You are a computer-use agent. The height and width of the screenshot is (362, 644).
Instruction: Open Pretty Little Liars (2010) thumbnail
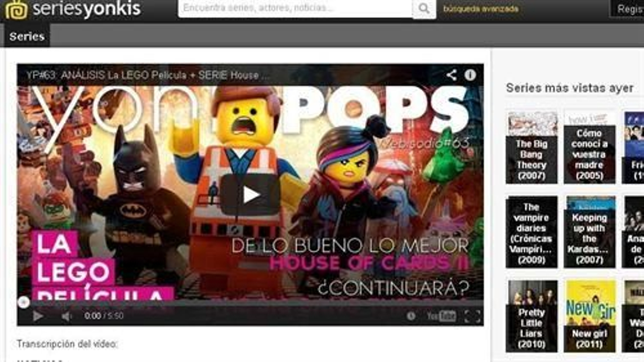532,316
